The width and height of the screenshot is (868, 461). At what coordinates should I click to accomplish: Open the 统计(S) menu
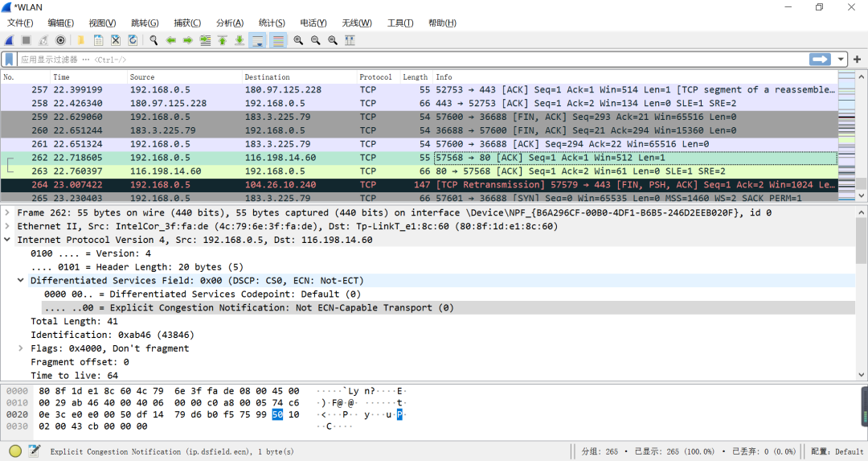click(x=272, y=23)
